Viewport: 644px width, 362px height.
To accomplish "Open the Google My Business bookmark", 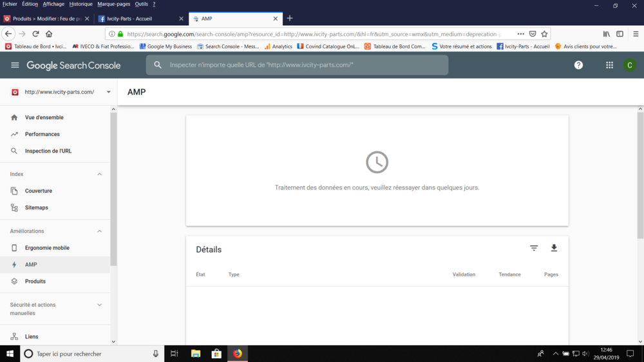I will [166, 46].
